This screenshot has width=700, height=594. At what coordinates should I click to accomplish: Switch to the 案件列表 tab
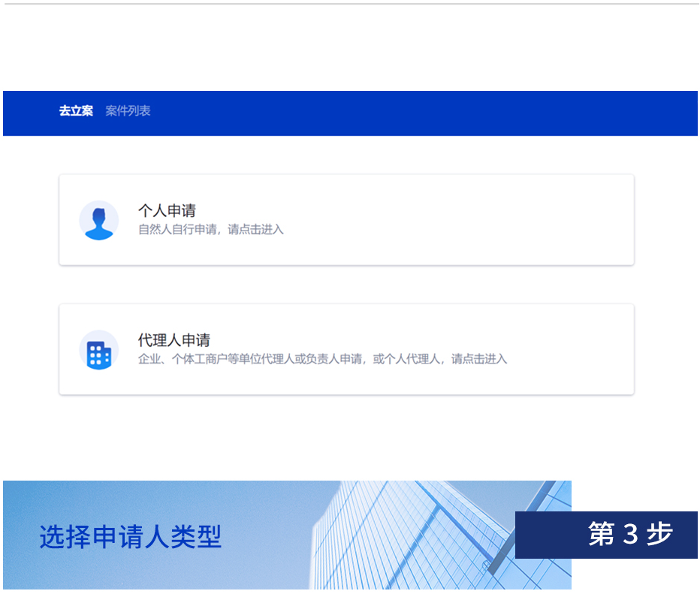(128, 110)
